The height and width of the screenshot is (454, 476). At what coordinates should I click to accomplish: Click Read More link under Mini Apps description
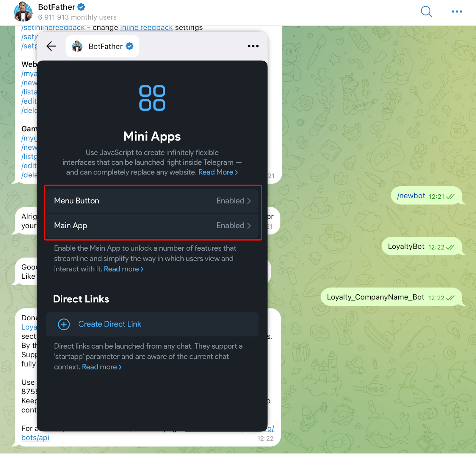pos(218,172)
